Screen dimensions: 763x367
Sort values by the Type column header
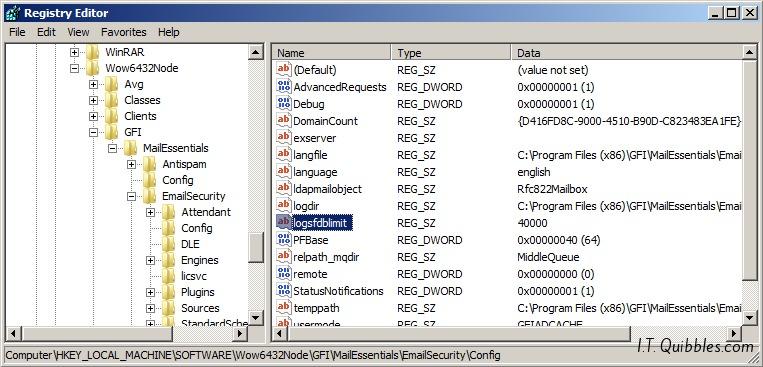point(451,53)
